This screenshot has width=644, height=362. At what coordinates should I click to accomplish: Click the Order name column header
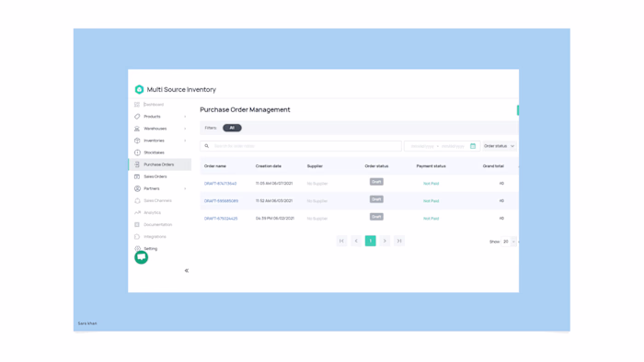[x=215, y=166]
